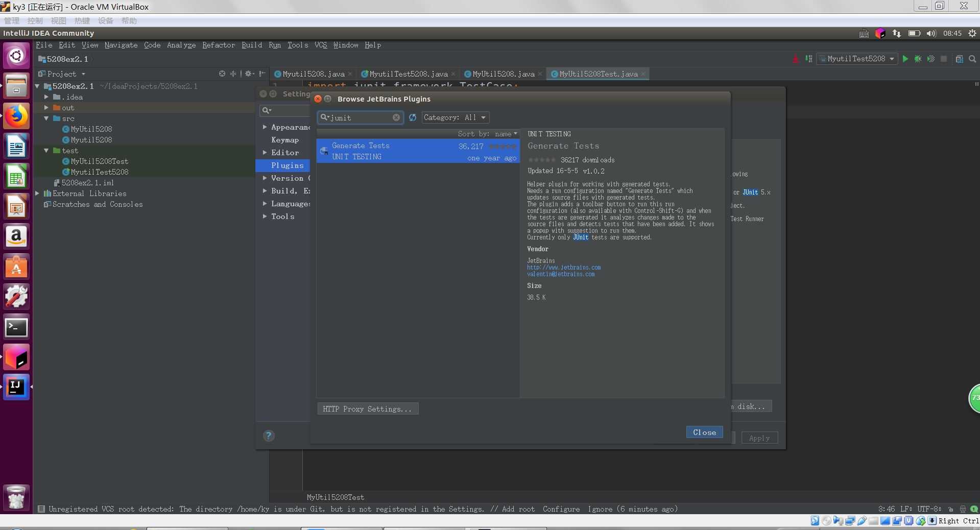Open Ubuntu Software center from dock
Image resolution: width=980 pixels, height=530 pixels.
click(16, 267)
